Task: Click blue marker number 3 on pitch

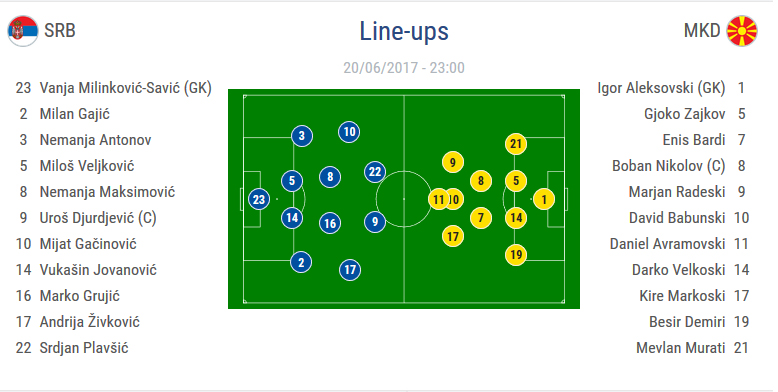Action: (x=302, y=136)
